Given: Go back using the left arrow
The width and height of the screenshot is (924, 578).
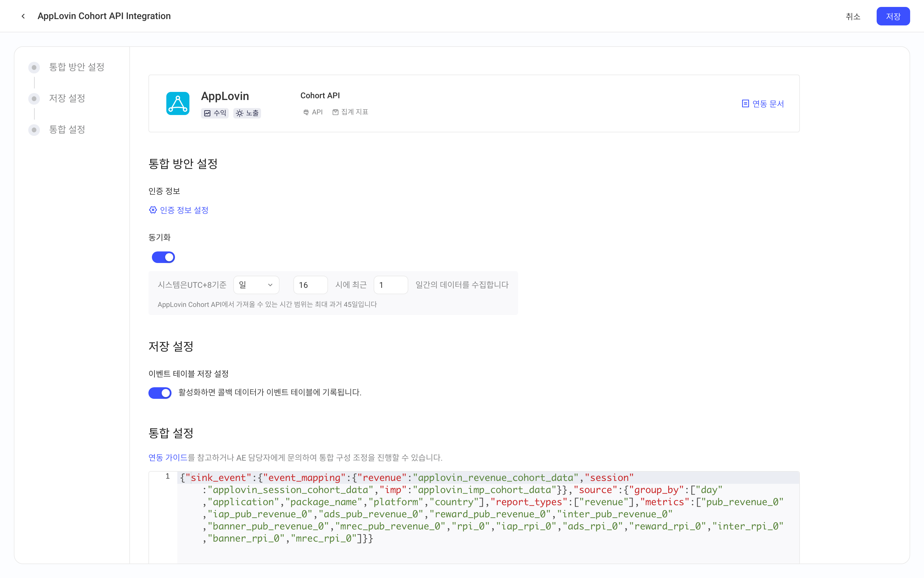Looking at the screenshot, I should pos(23,16).
